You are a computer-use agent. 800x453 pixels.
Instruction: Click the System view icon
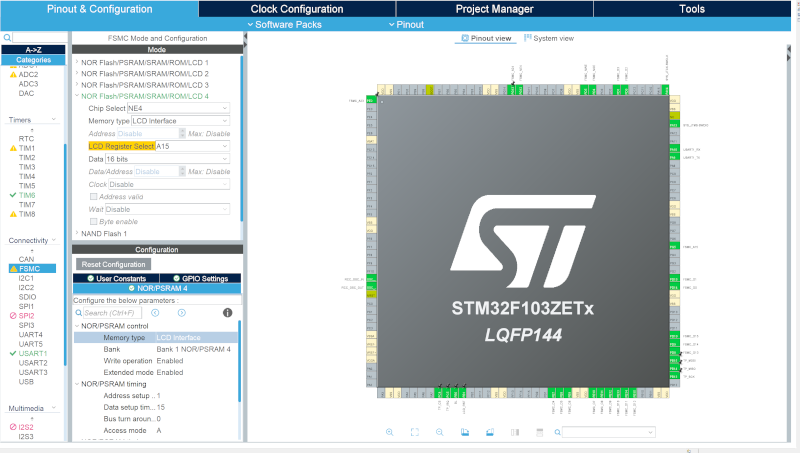[x=528, y=38]
